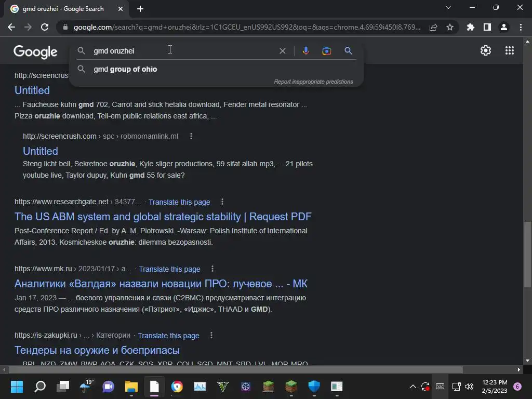Image resolution: width=532 pixels, height=399 pixels.
Task: Open the Windows Security shield app
Action: (314, 386)
